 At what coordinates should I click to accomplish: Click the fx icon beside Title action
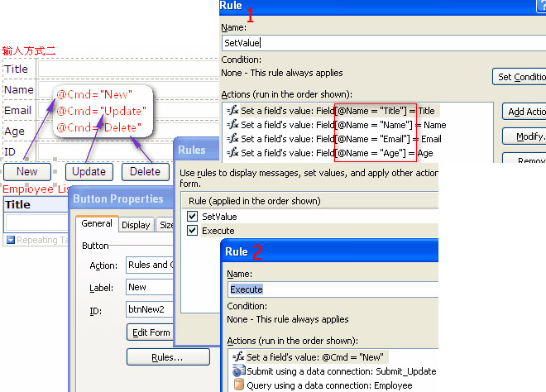pos(232,110)
